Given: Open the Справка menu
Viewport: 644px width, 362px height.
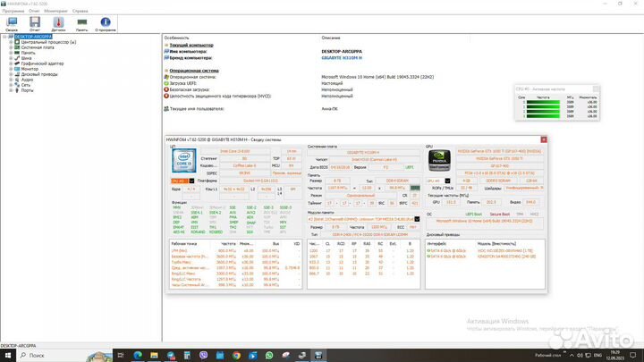Looking at the screenshot, I should pos(80,11).
